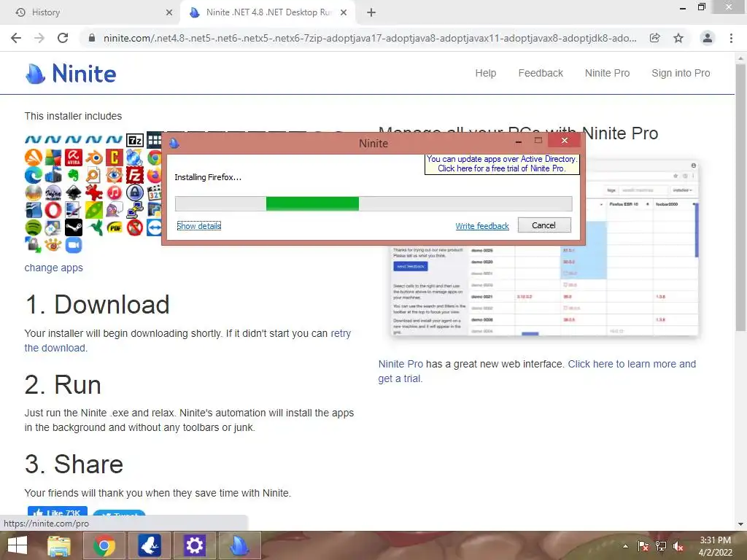Click the Ninite logo in page header
This screenshot has height=560, width=747.
tap(71, 74)
